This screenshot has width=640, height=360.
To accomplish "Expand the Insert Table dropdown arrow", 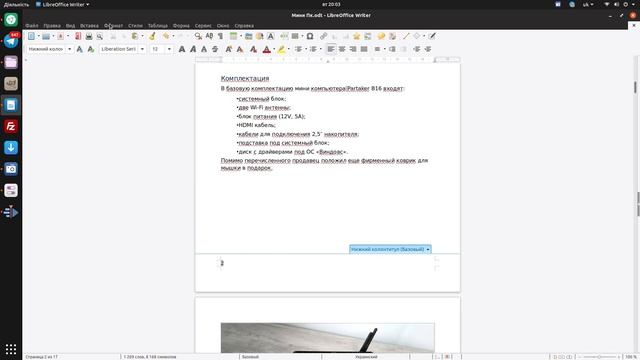I will point(241,36).
